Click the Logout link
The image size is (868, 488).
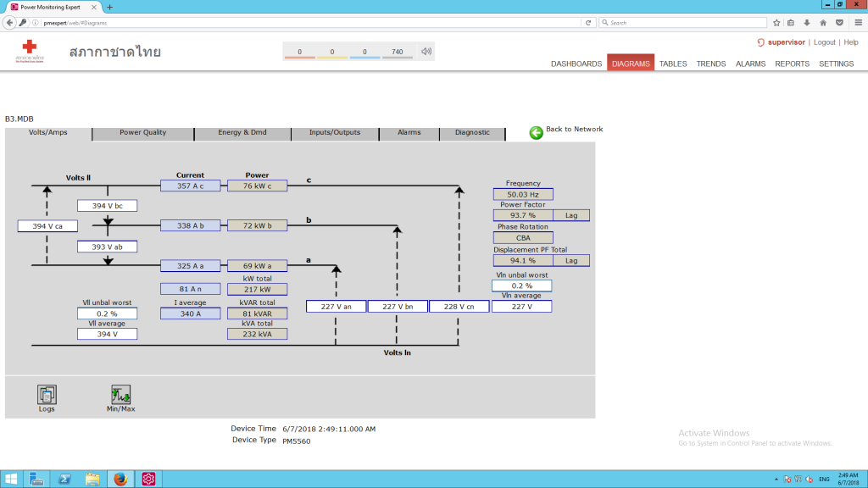pos(824,42)
